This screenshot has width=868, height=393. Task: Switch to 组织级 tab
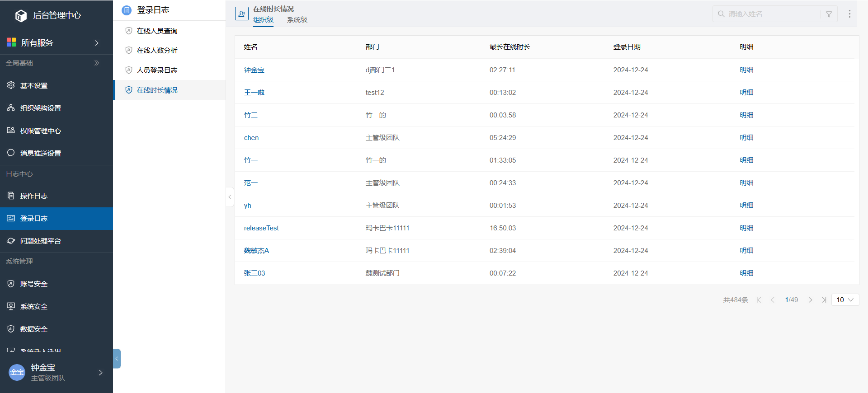pos(263,20)
